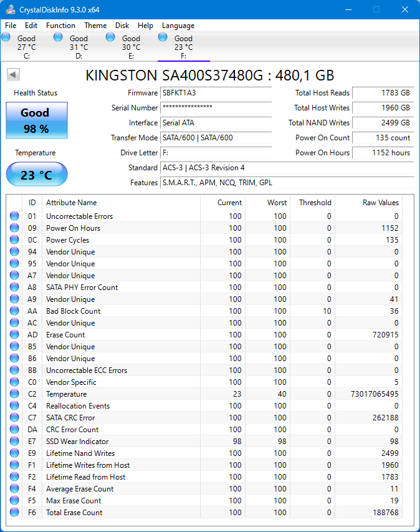Switch to drive E: Good 30 °C tab
420x532 pixels.
[x=131, y=47]
